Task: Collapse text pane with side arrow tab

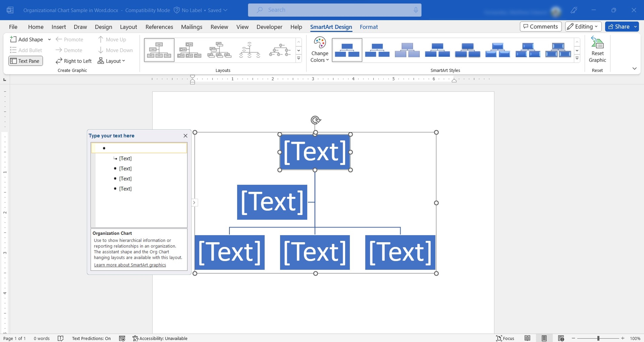Action: (194, 202)
